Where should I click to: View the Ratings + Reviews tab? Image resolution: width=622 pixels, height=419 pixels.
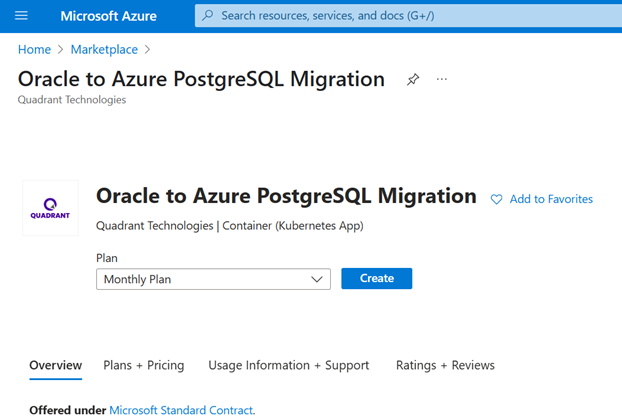pos(445,366)
